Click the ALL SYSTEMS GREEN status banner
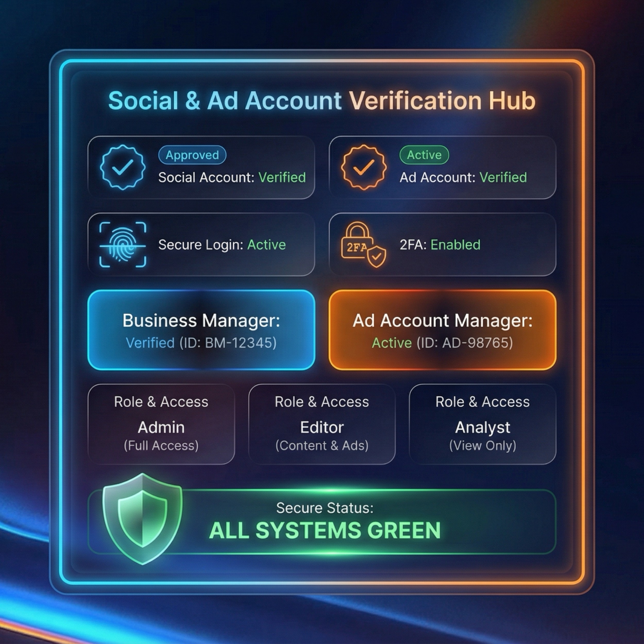The width and height of the screenshot is (644, 644). click(322, 522)
